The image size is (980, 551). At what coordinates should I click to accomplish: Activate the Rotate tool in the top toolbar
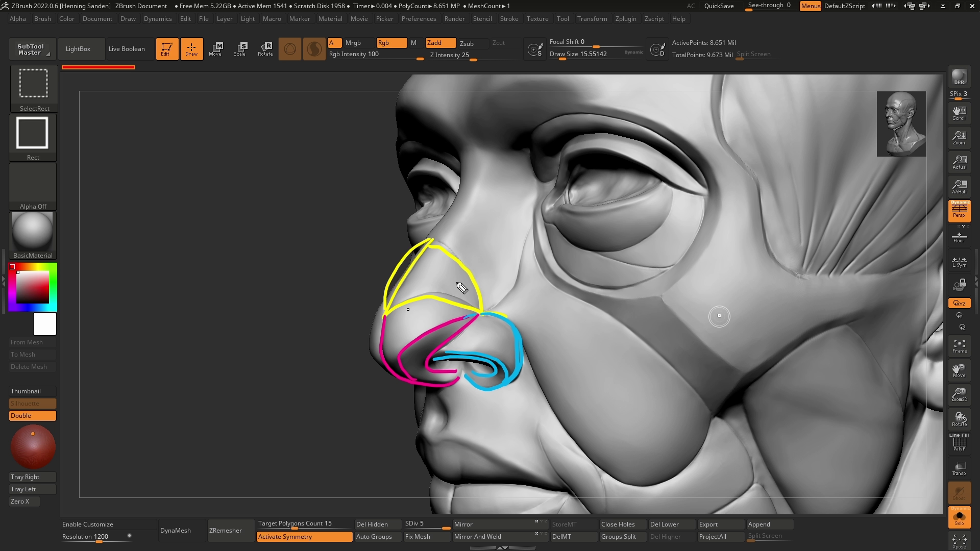265,48
